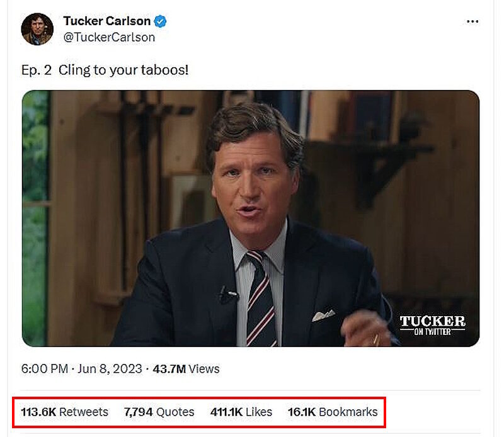504x437 pixels.
Task: Show the 411.1K Likes list
Action: [x=241, y=412]
